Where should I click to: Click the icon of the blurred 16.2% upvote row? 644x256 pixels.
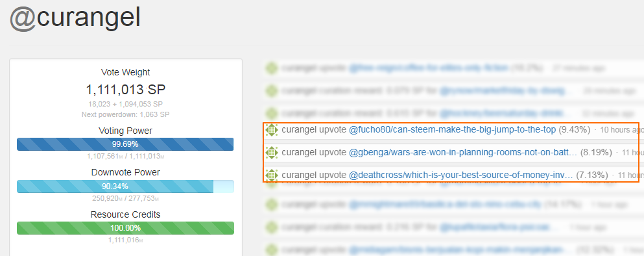coord(272,68)
